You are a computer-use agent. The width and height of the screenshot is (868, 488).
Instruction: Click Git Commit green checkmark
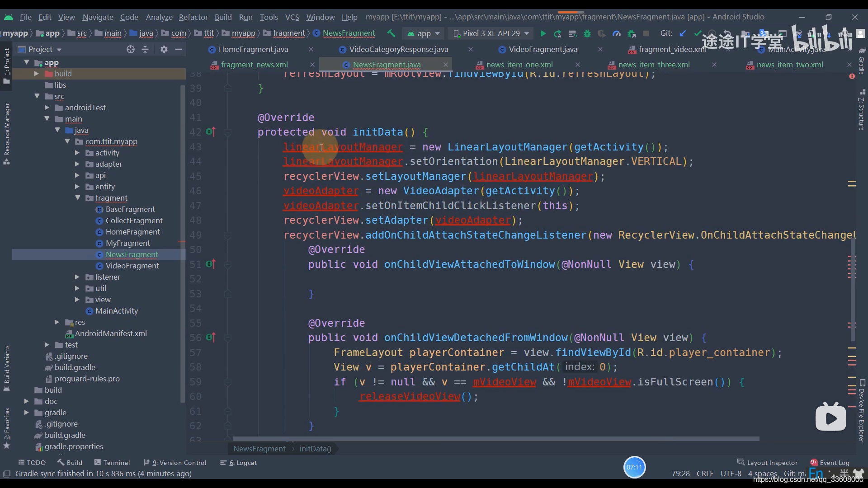pos(698,33)
